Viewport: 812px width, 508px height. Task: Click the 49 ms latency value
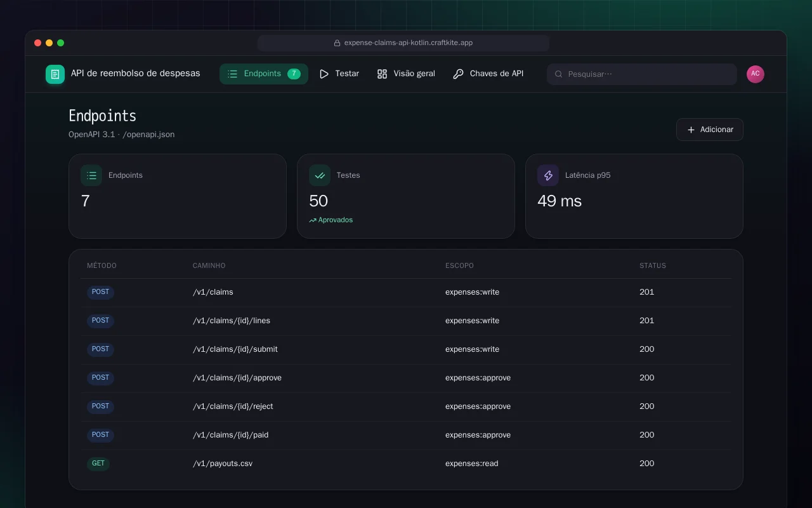(x=560, y=201)
